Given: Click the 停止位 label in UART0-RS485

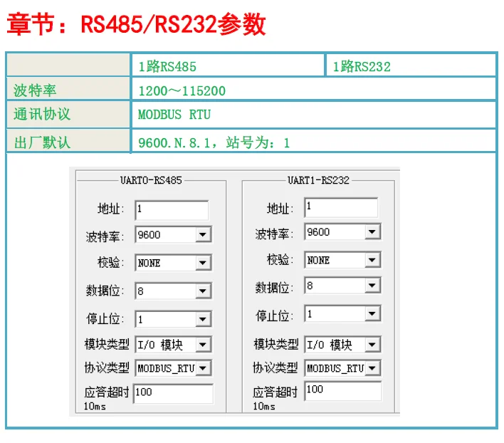Looking at the screenshot, I should (x=105, y=319).
